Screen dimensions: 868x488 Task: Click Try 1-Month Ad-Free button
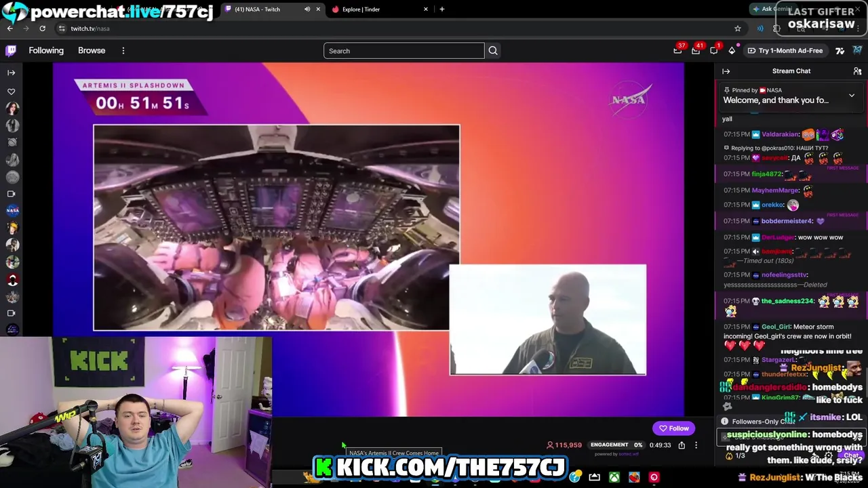785,50
